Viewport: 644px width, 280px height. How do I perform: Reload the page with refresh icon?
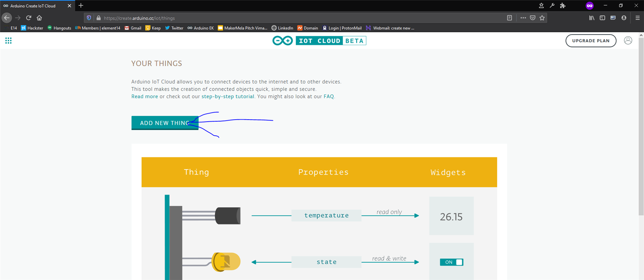click(x=29, y=18)
